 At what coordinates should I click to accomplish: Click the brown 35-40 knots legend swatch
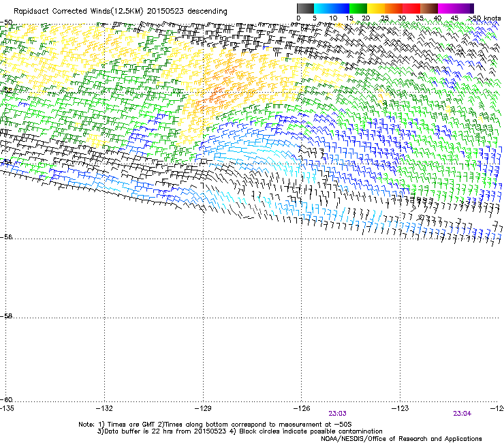point(429,8)
